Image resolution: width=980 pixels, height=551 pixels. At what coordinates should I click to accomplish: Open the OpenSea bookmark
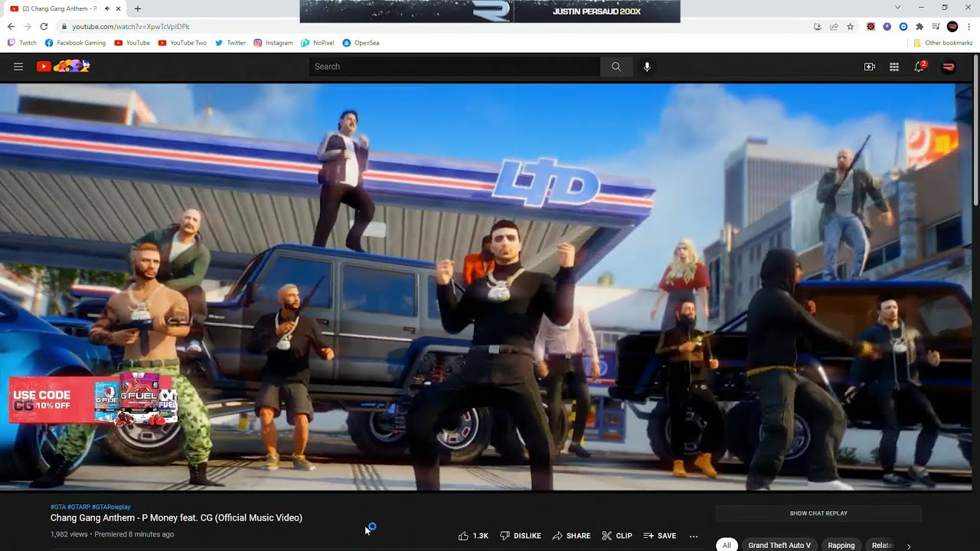point(361,43)
